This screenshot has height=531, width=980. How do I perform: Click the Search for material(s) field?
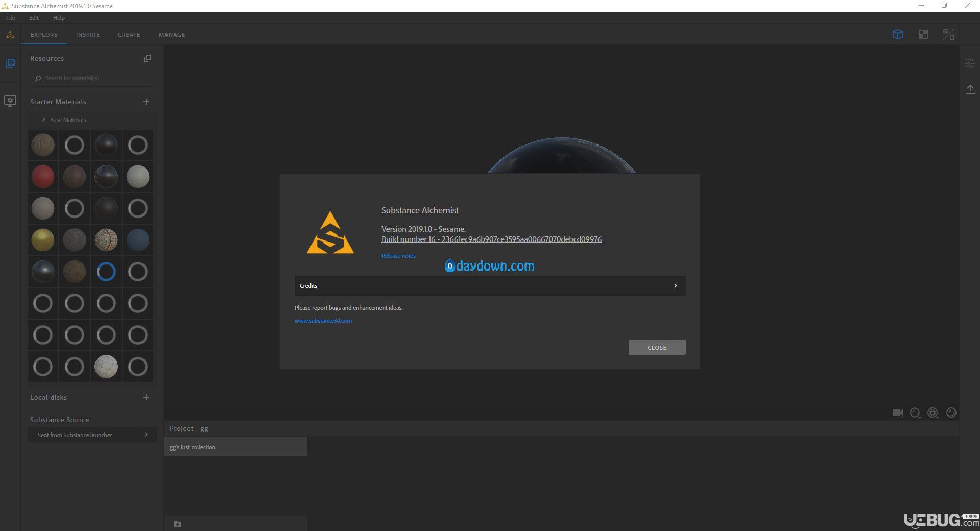(92, 78)
